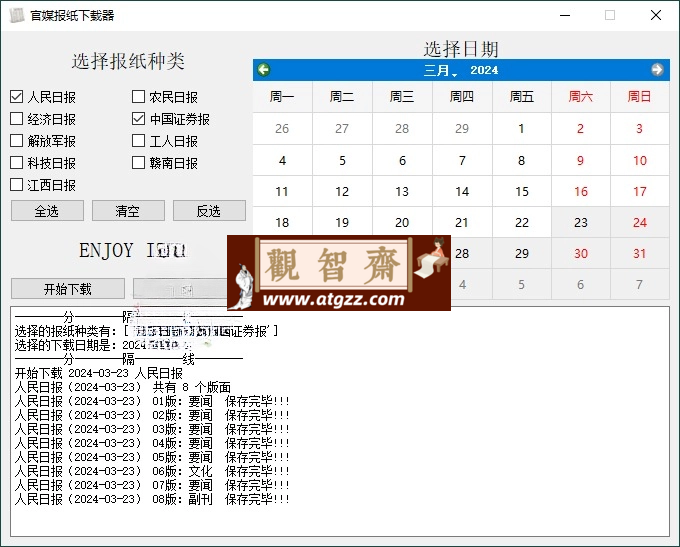Click the 反选 invert selection button
This screenshot has width=680, height=547.
point(209,211)
